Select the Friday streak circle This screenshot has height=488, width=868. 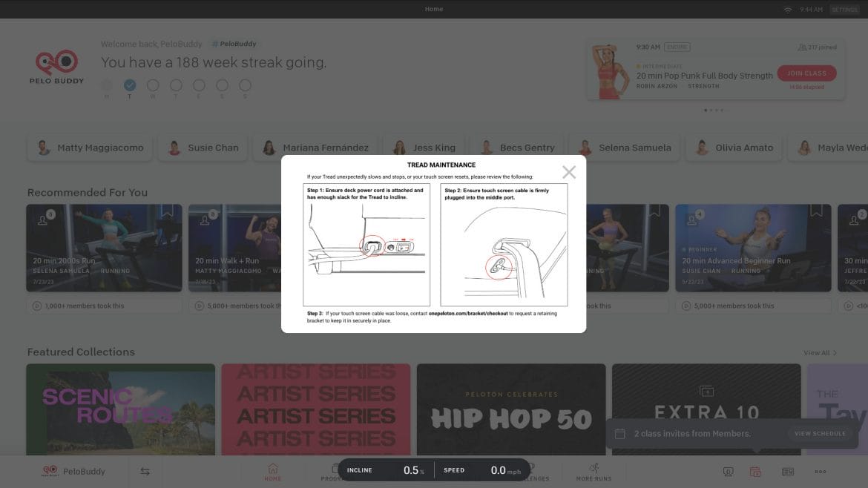200,85
